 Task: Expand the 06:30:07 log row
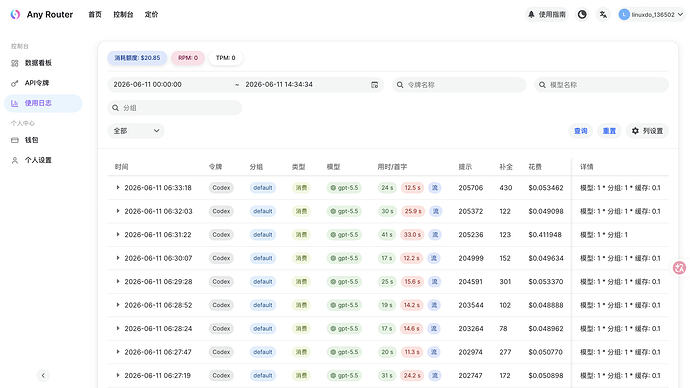click(118, 258)
